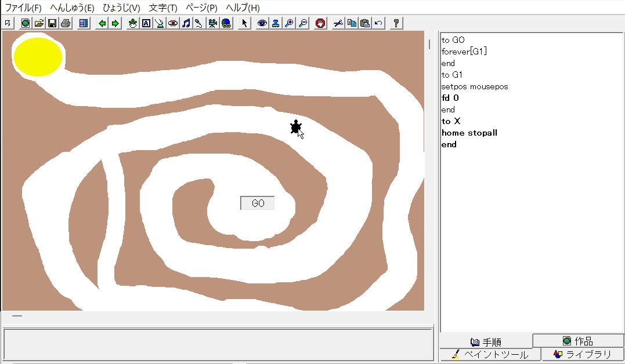Click the 'forever[G1]' line

[464, 52]
